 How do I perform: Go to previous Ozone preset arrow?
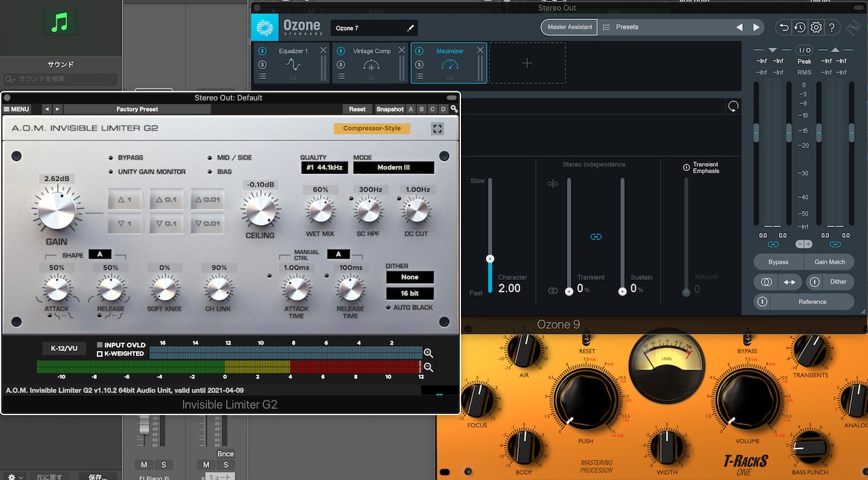click(739, 27)
